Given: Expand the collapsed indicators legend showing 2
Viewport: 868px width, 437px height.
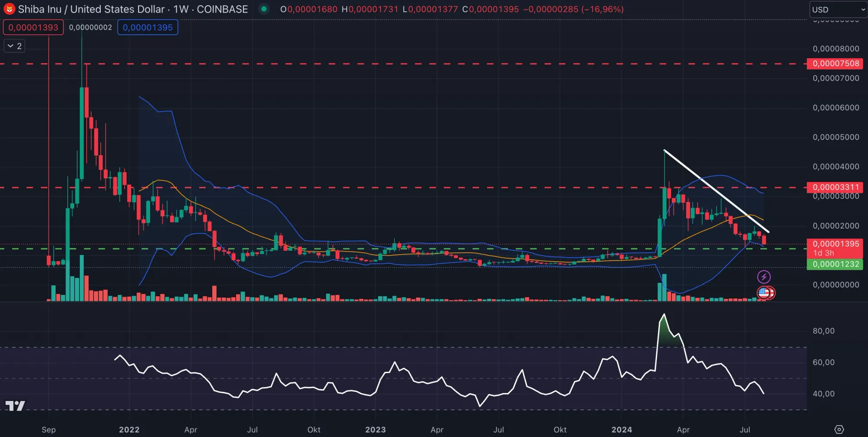Looking at the screenshot, I should point(14,46).
